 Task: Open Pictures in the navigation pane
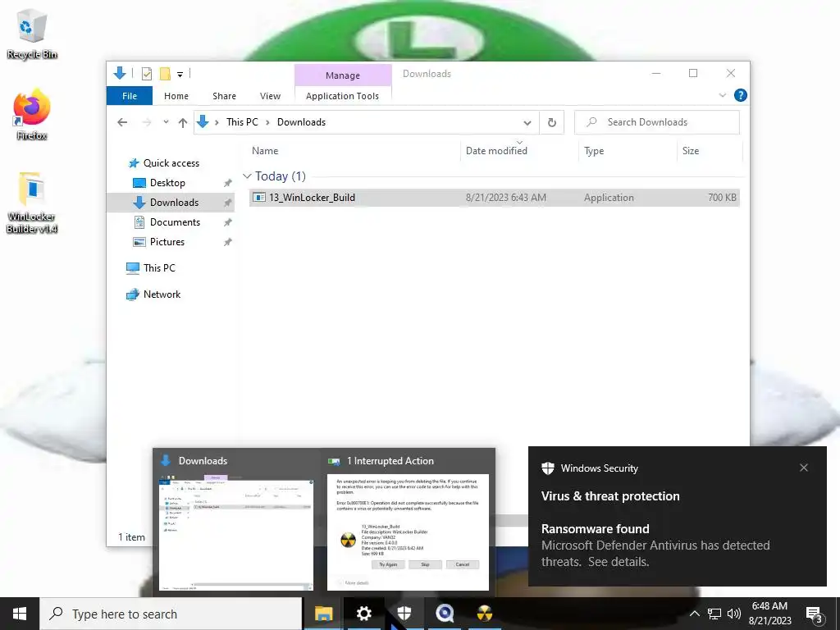click(167, 242)
